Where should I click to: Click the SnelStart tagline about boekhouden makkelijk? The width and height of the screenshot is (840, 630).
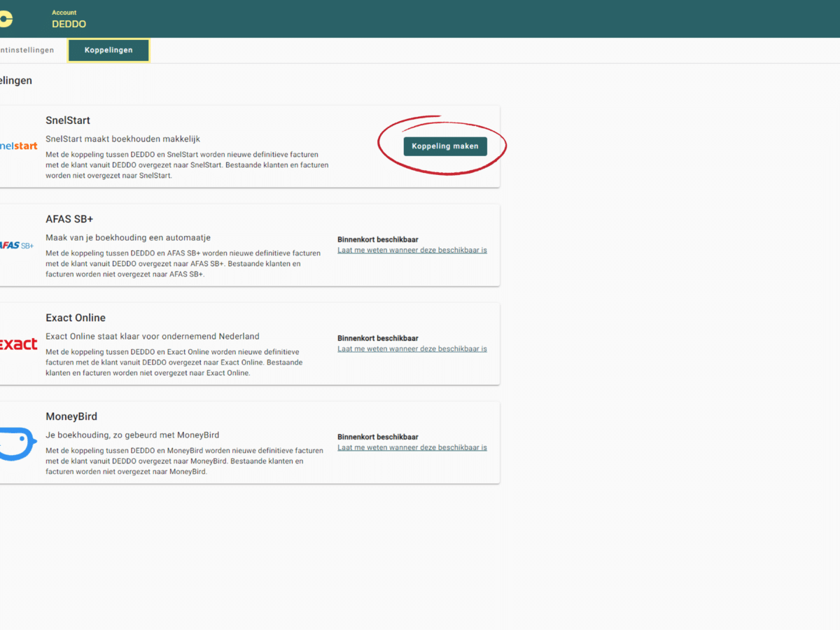[122, 139]
